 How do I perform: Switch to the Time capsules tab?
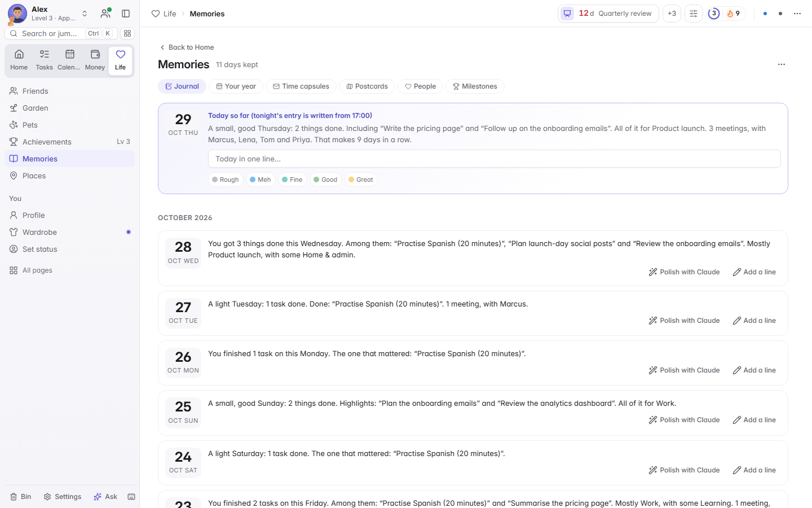click(x=301, y=86)
